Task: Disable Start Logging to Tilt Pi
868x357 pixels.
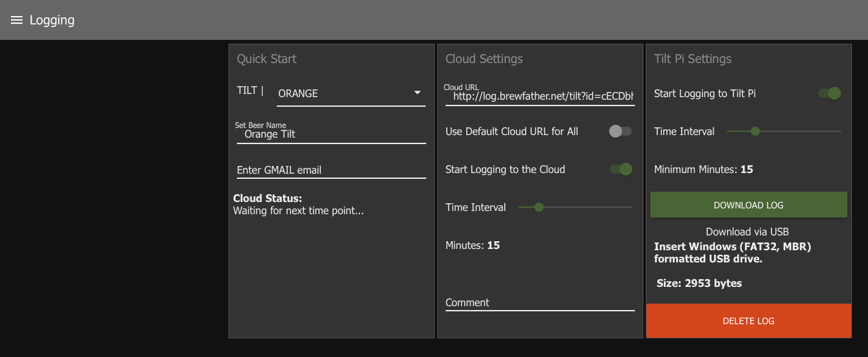Action: point(830,93)
